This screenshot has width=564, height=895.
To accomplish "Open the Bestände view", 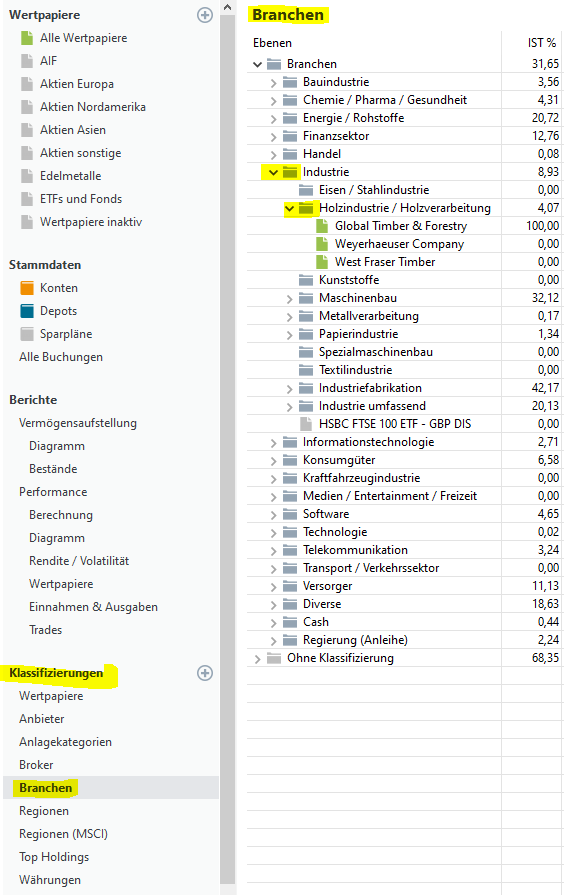I will point(53,469).
